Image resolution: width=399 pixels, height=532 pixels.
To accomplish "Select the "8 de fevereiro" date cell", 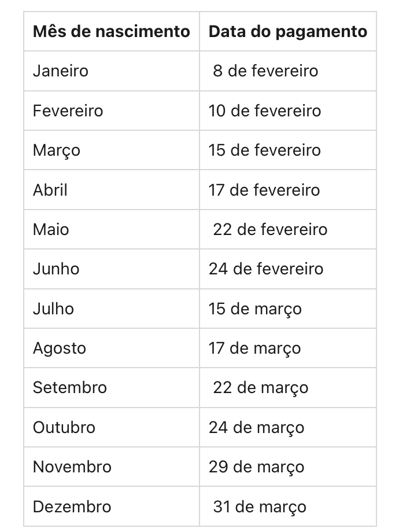I will tap(265, 71).
